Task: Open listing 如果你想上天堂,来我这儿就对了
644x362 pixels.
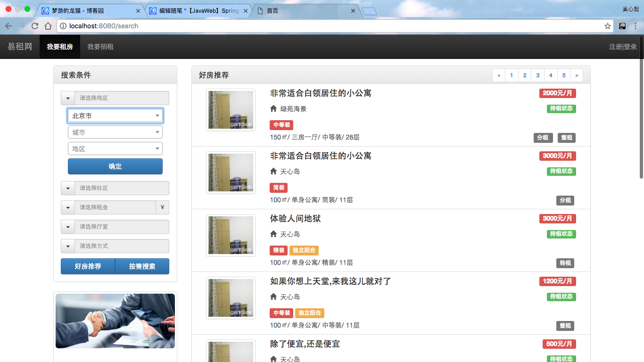Action: 330,281
